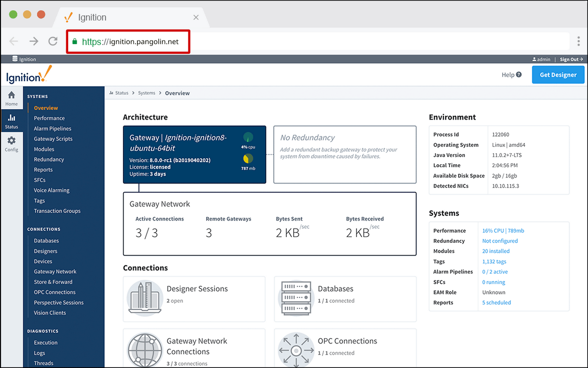
Task: Click the OPC Connections arrows icon
Action: (296, 350)
